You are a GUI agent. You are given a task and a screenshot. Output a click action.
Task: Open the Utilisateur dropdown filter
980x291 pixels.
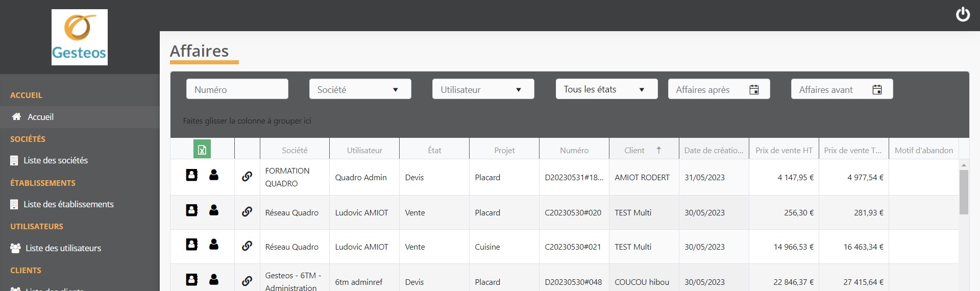coord(483,89)
